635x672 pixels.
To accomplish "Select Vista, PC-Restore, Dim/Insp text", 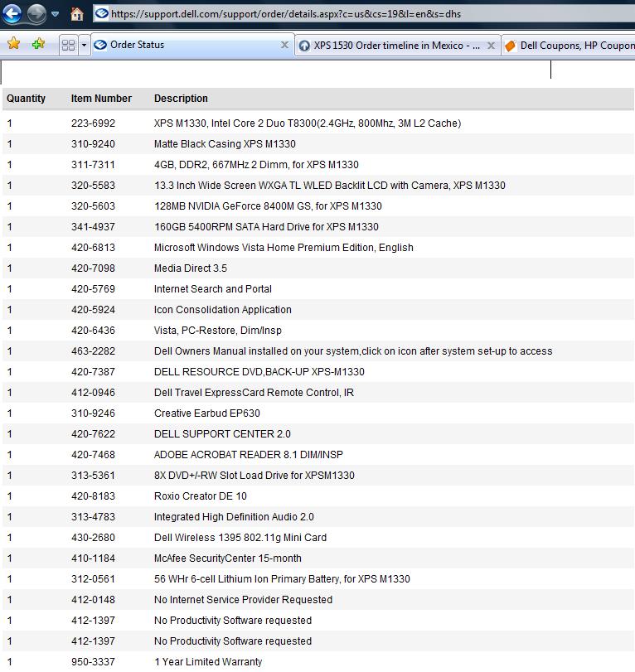I will [x=218, y=331].
